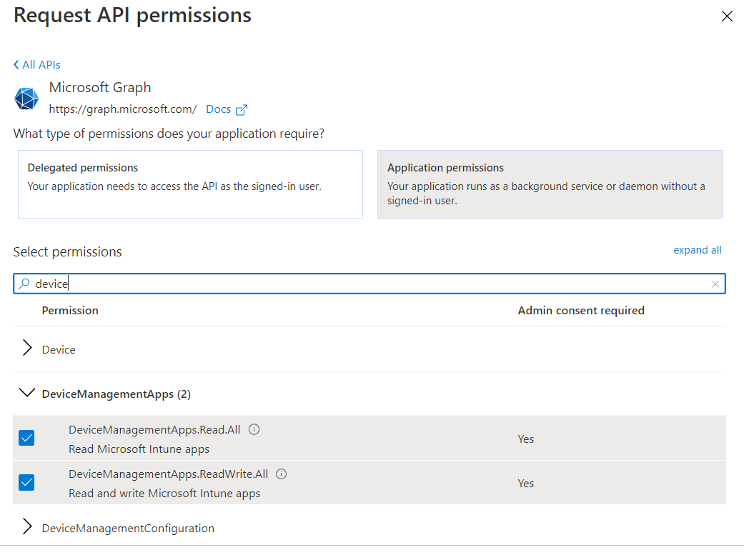Go back to All APIs
Viewport: 744px width, 560px height.
(x=37, y=64)
